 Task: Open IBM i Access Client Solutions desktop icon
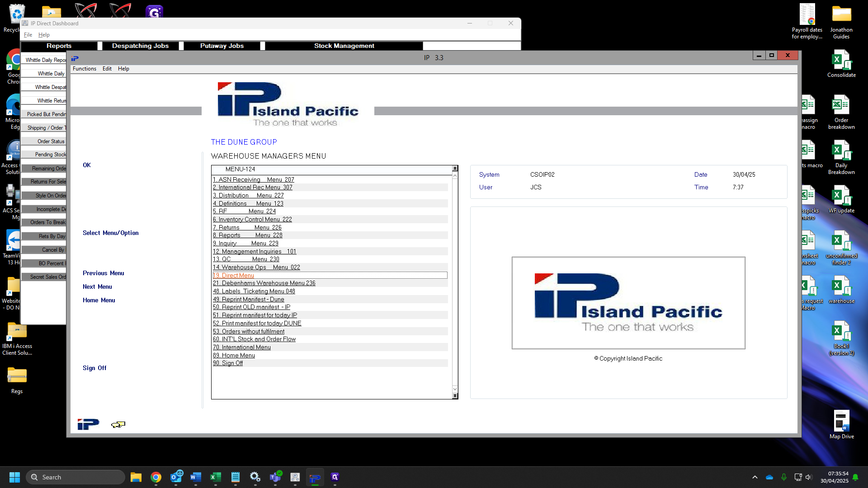pos(17,338)
